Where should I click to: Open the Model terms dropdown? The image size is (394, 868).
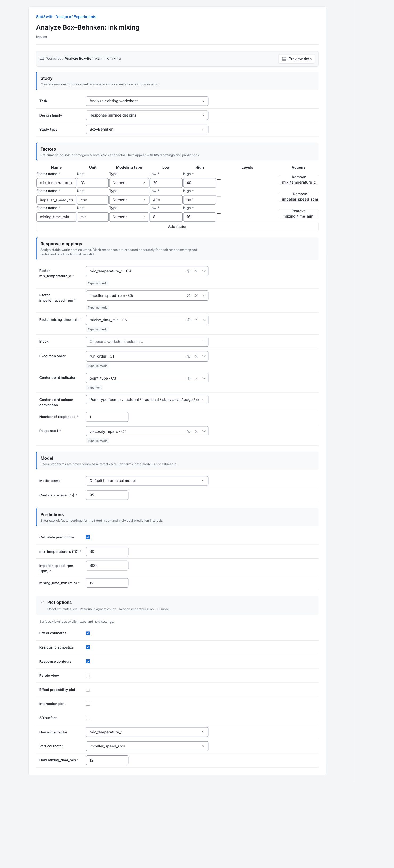coord(147,481)
